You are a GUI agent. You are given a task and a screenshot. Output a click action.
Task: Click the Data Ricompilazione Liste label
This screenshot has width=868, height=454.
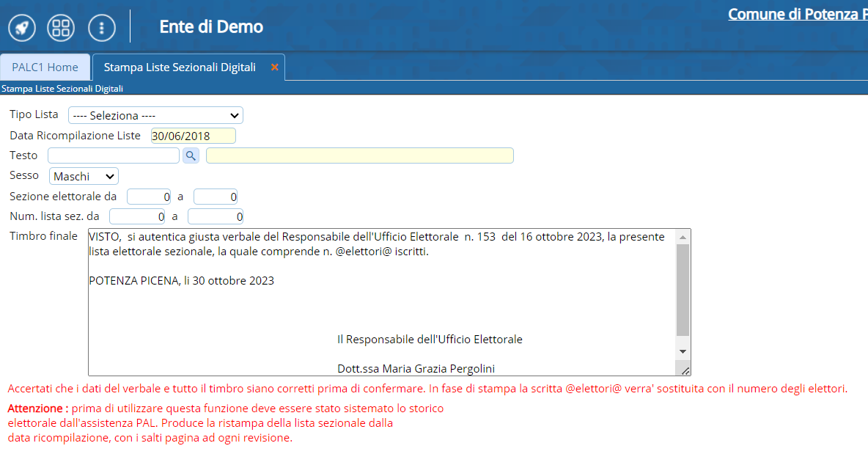(76, 136)
